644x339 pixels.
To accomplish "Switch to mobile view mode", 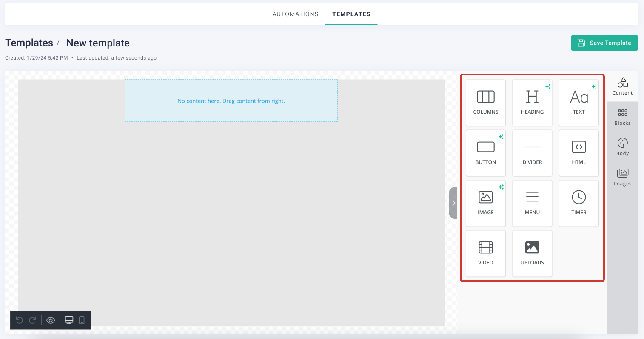I will click(x=82, y=320).
